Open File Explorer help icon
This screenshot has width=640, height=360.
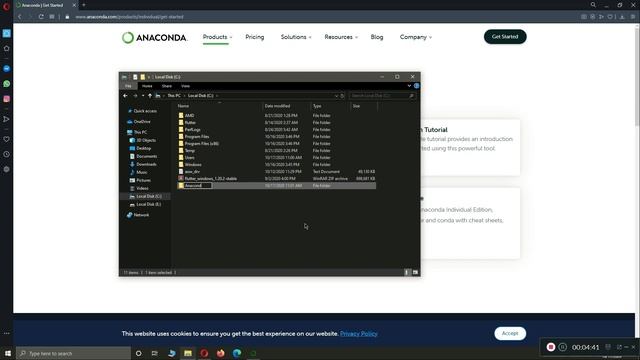416,86
